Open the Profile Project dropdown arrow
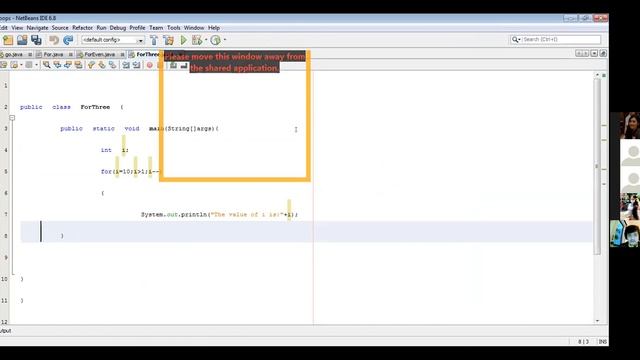 pos(224,40)
